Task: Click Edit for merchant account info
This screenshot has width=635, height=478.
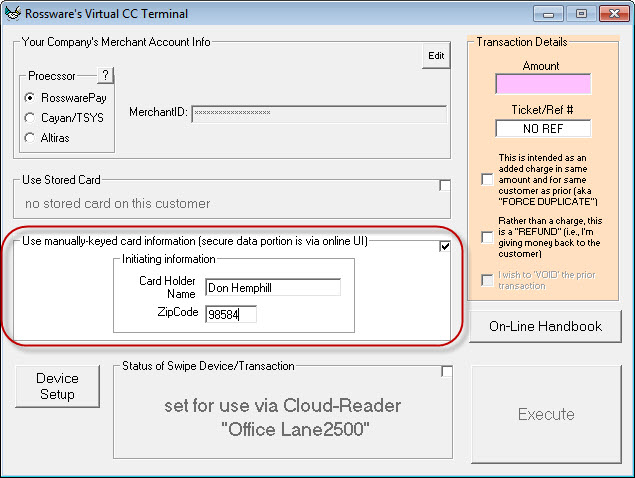Action: [436, 56]
